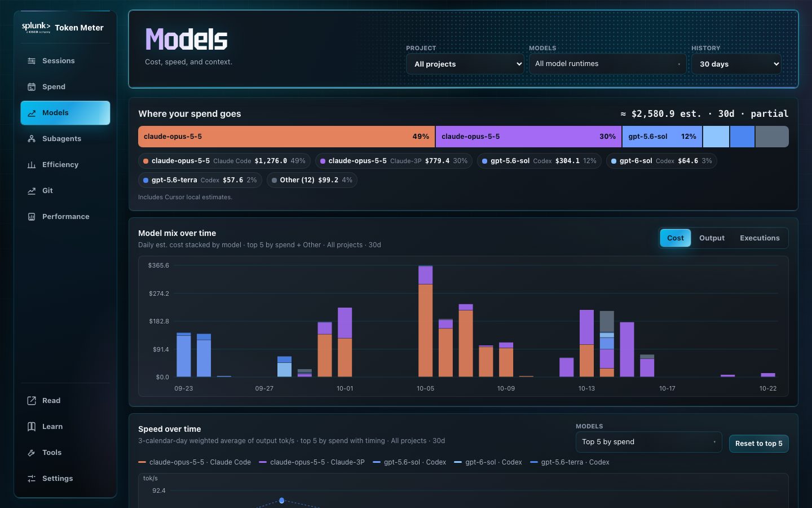Click Other (12) $99.2 chip
The width and height of the screenshot is (812, 508).
(x=312, y=180)
